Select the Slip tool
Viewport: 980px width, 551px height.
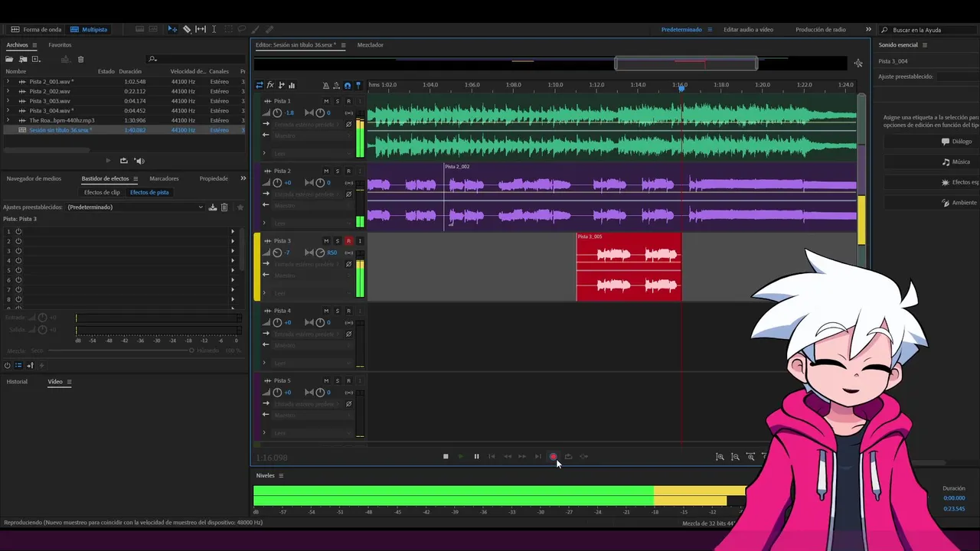pyautogui.click(x=201, y=29)
